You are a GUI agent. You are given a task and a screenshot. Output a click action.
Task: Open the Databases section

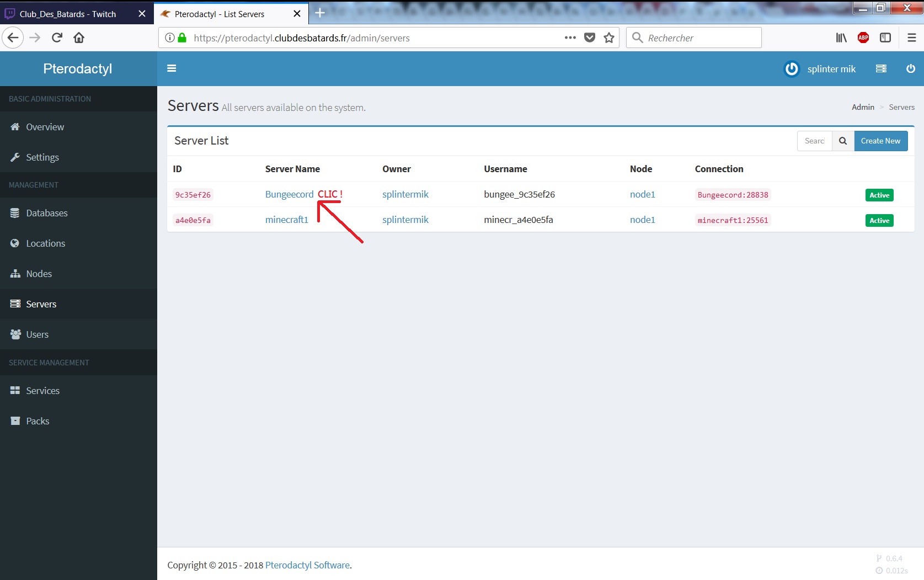[x=47, y=212]
